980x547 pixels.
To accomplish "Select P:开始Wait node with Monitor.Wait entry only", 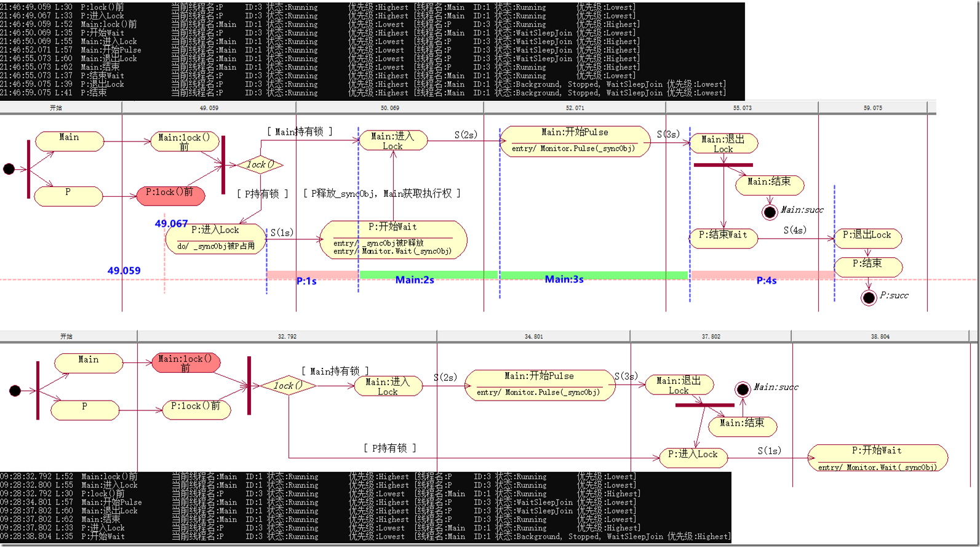I will [x=878, y=458].
